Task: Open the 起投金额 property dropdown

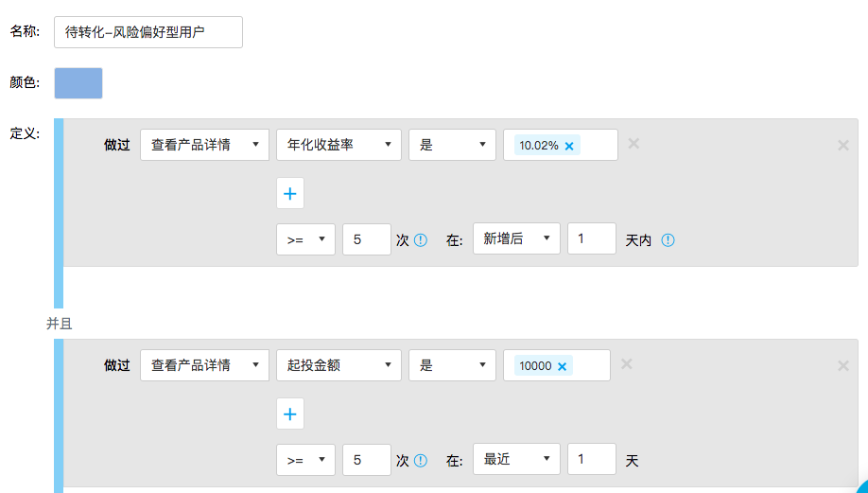Action: point(339,365)
